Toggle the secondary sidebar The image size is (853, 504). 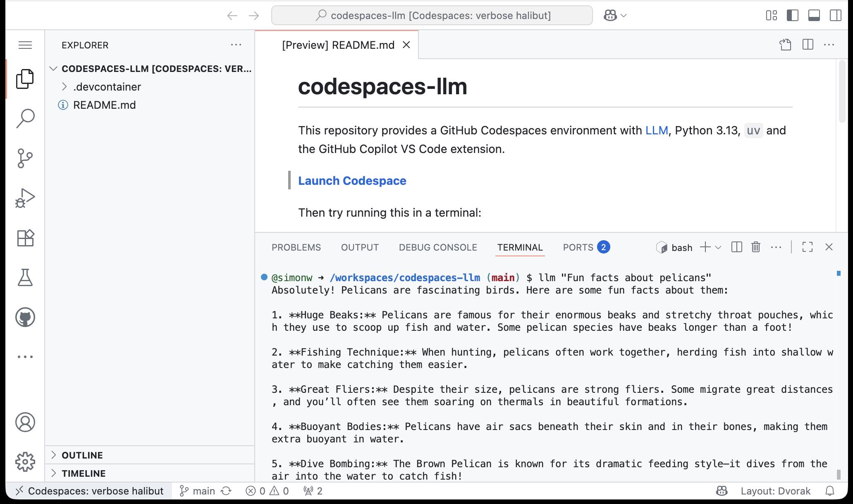(836, 15)
